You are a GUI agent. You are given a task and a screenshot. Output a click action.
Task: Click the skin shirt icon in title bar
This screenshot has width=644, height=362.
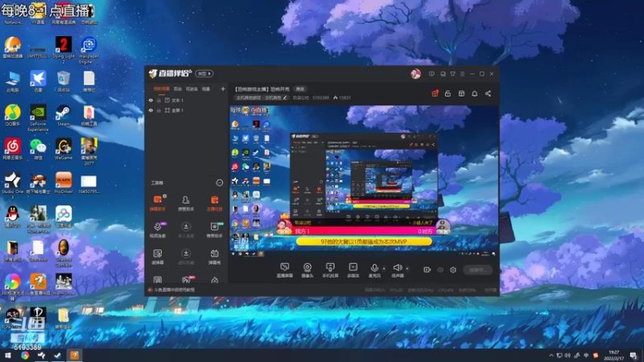coord(452,74)
